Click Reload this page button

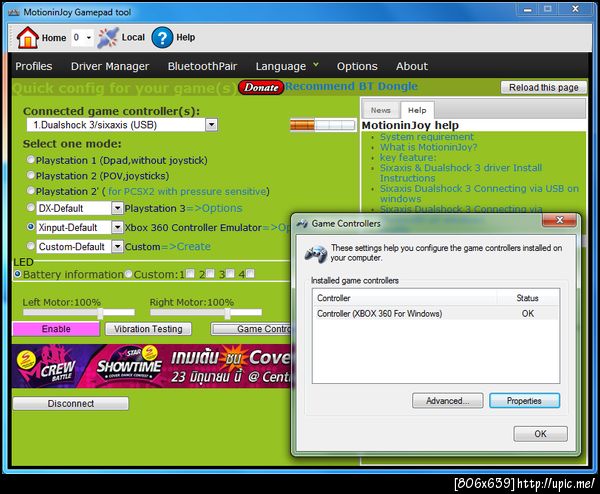click(x=543, y=87)
